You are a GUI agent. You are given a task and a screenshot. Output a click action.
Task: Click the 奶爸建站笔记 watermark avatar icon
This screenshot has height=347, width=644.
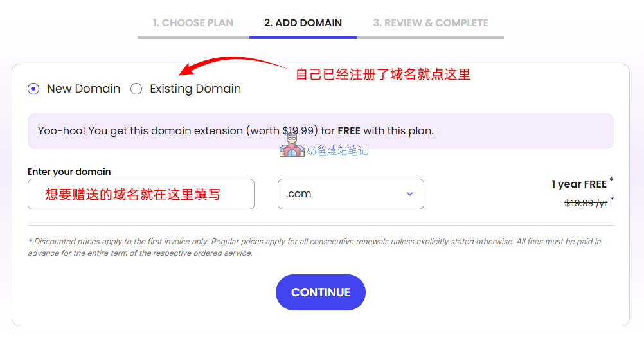point(291,145)
